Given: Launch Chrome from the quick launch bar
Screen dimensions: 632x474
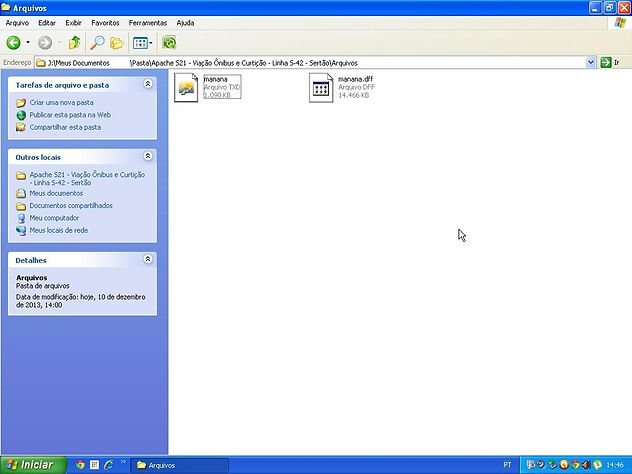Looking at the screenshot, I should coord(80,465).
